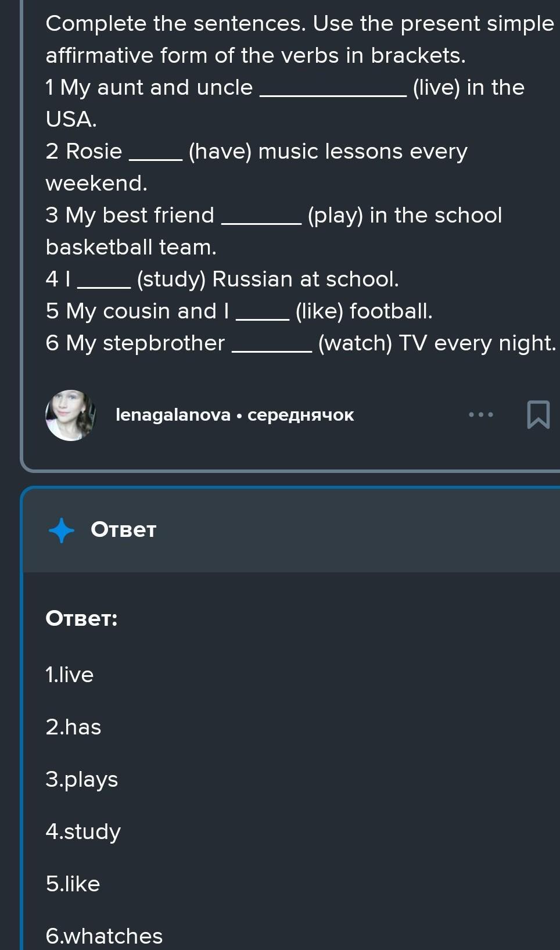Bookmark this question with the bookmark icon

538,414
